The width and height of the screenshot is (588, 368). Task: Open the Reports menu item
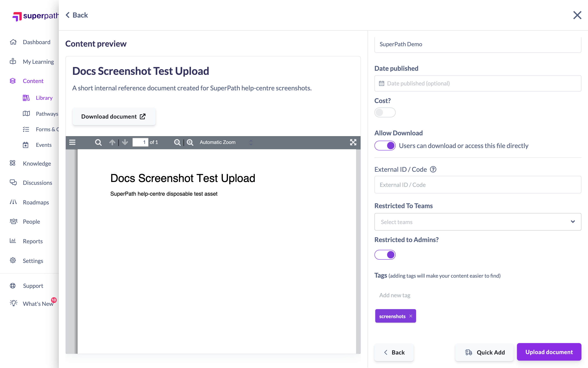pyautogui.click(x=33, y=241)
